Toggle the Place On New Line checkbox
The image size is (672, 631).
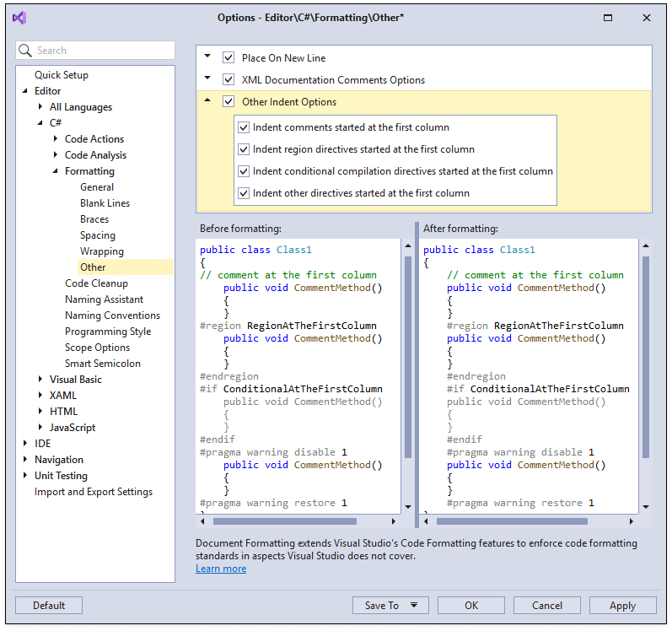coord(228,58)
